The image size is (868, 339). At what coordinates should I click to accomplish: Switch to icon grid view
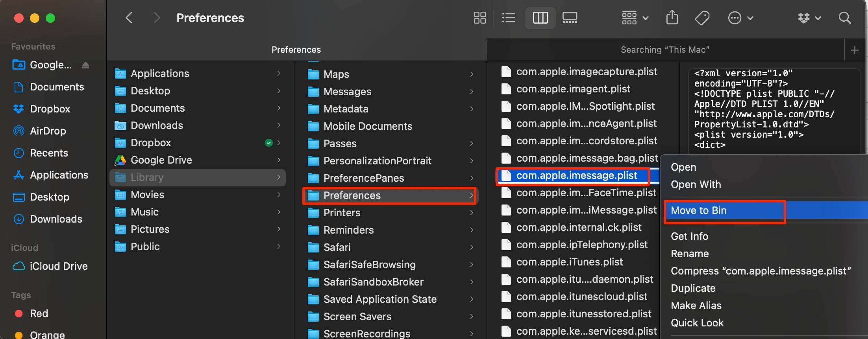pos(479,18)
